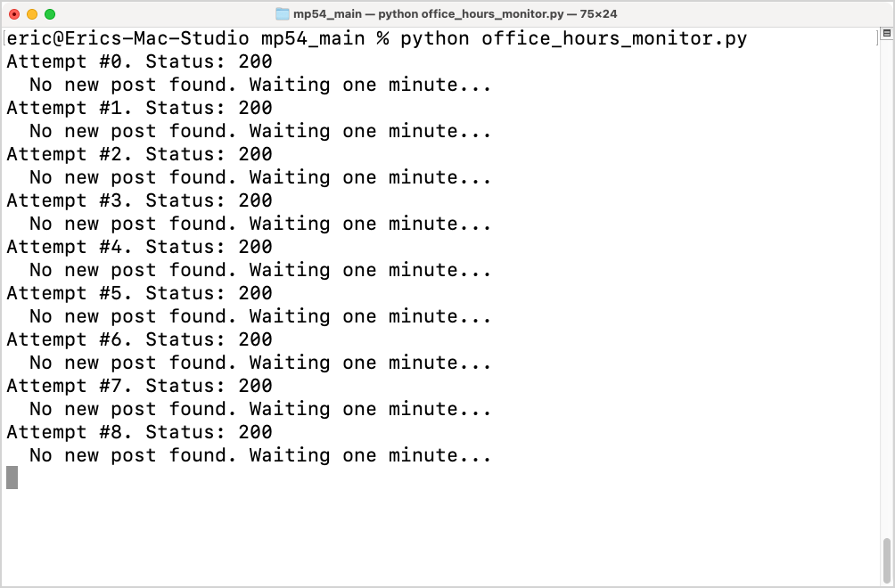Viewport: 895px width, 588px height.
Task: Click 'mp54_main' directory name in the prompt
Action: coord(313,38)
